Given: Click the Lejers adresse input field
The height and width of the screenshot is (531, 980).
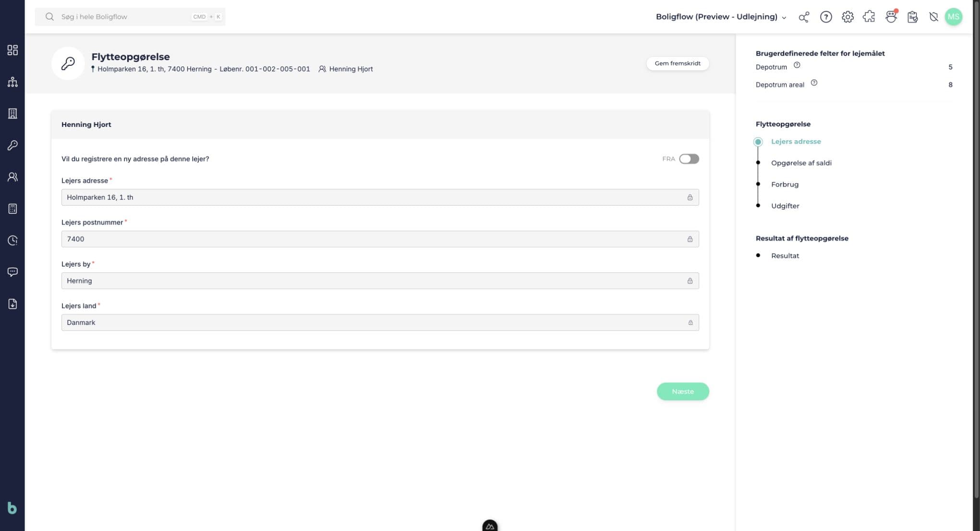Looking at the screenshot, I should tap(380, 197).
